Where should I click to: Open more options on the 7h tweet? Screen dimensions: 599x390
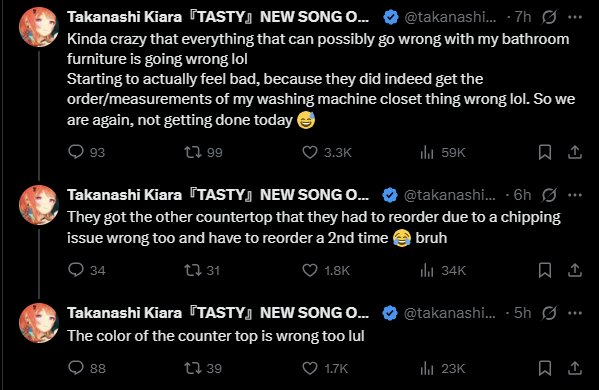click(575, 17)
